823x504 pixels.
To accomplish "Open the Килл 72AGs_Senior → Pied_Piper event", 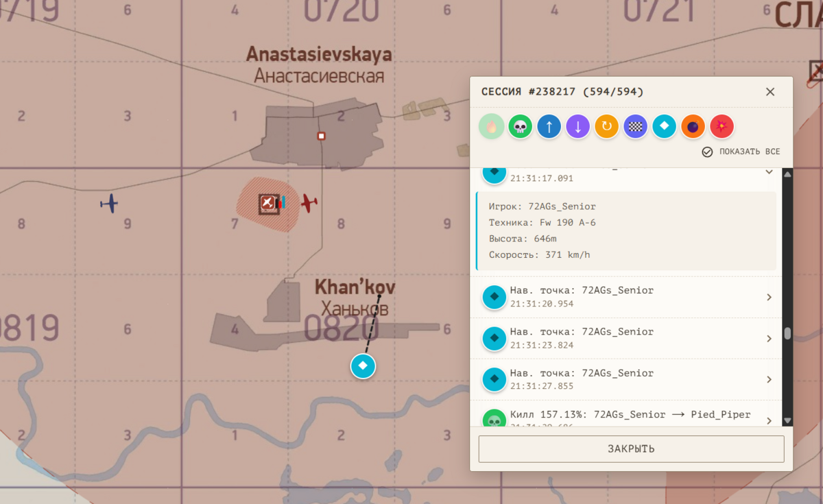I will [626, 416].
